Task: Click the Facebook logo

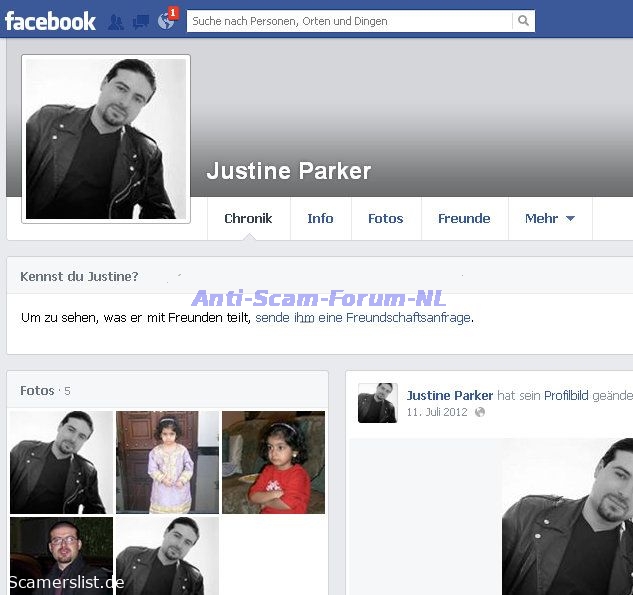Action: click(x=50, y=21)
